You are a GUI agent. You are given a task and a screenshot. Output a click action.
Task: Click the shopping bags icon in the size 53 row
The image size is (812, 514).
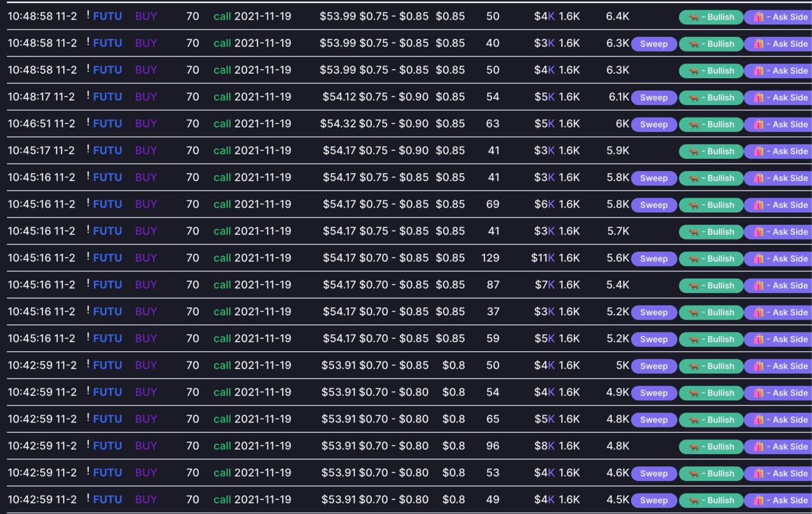758,473
